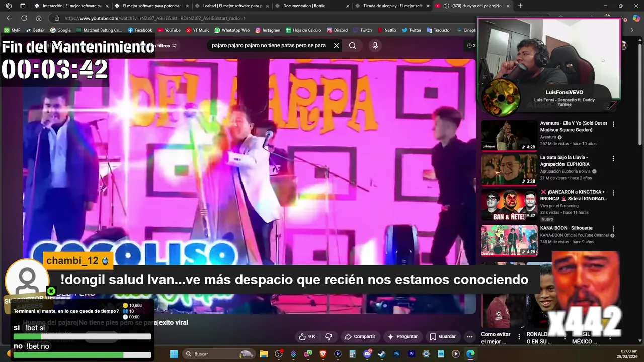Open Windows Start menu
Screen dimensions: 644x362
(x=174, y=354)
